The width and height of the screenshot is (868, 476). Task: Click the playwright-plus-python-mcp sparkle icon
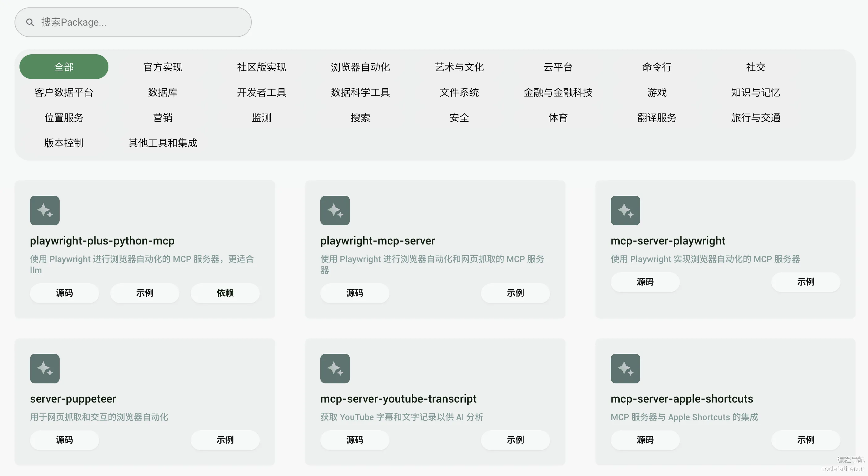45,211
